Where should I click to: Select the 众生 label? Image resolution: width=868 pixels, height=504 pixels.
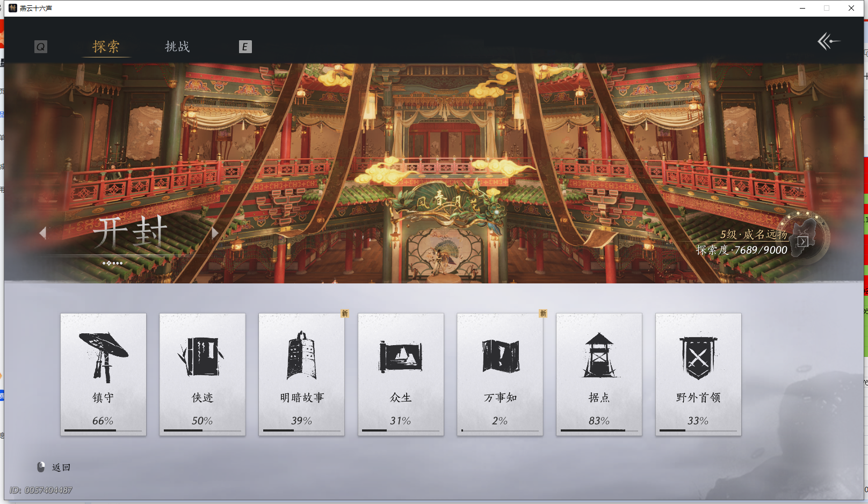pos(401,398)
